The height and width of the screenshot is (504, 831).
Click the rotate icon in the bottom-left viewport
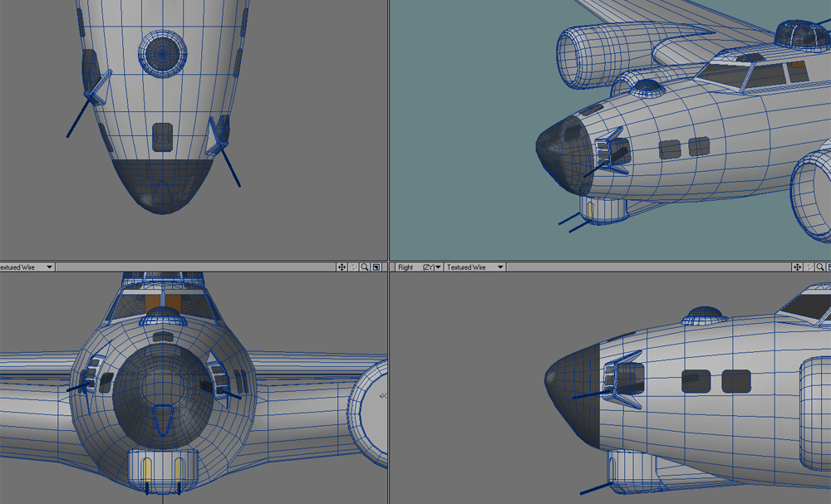pyautogui.click(x=353, y=267)
